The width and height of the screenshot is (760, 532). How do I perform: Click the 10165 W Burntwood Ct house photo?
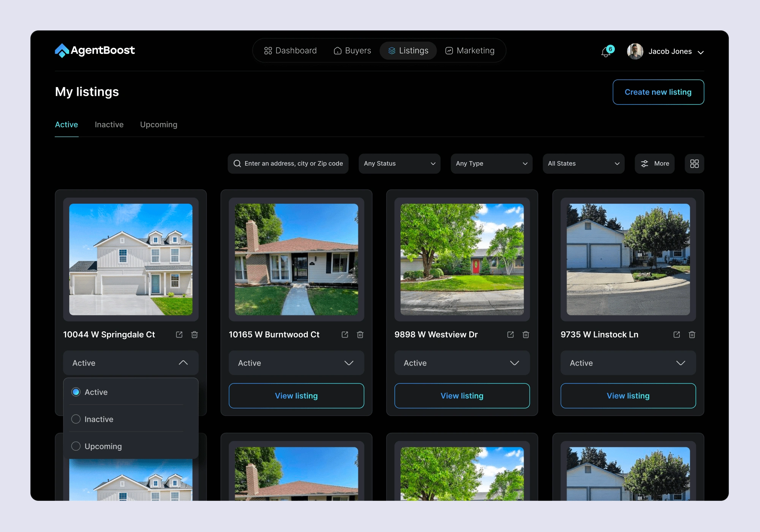click(x=296, y=259)
